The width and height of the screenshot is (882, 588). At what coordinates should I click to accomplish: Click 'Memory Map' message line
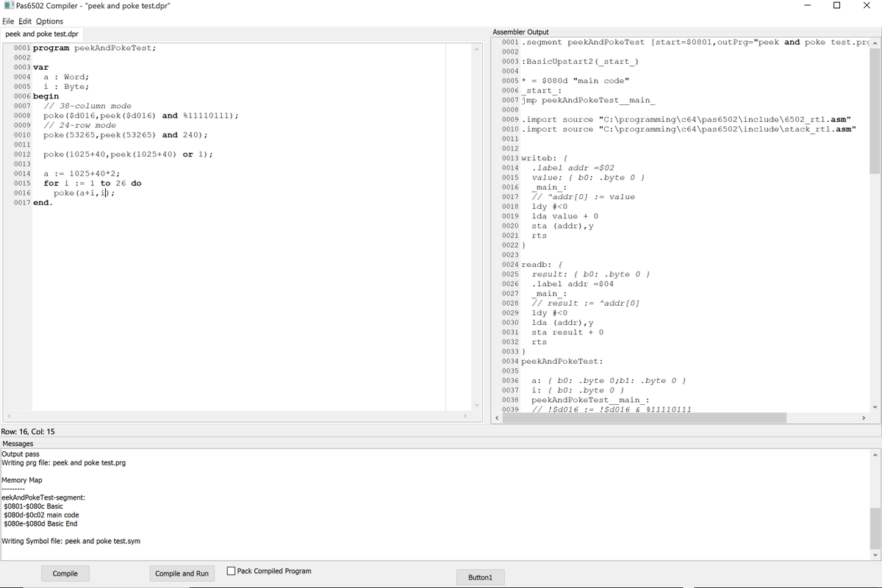pos(22,480)
